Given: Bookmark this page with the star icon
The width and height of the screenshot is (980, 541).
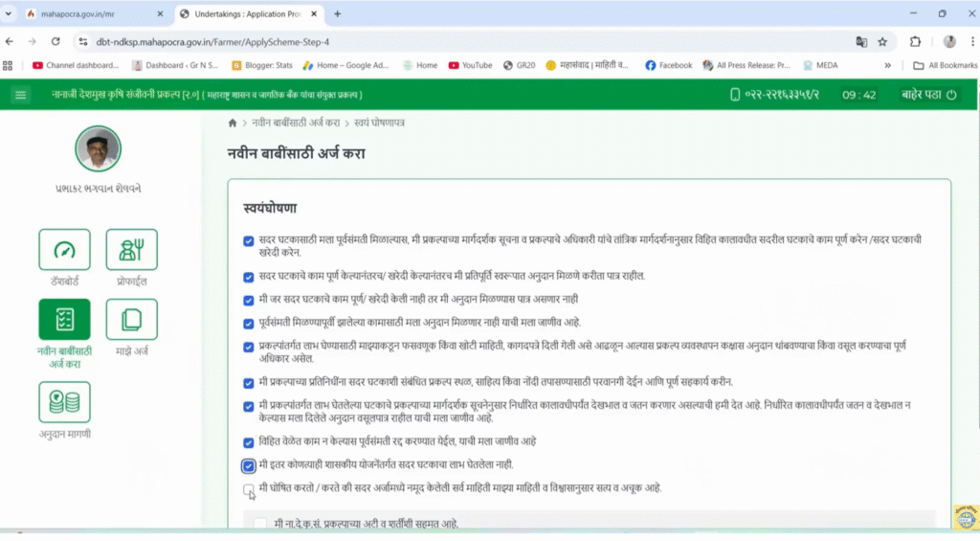Looking at the screenshot, I should (882, 42).
